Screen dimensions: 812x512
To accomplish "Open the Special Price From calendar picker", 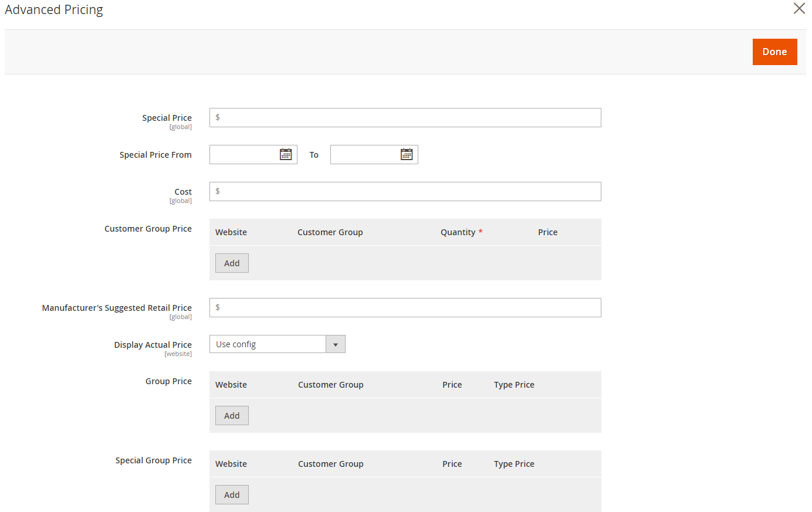I will click(x=286, y=154).
